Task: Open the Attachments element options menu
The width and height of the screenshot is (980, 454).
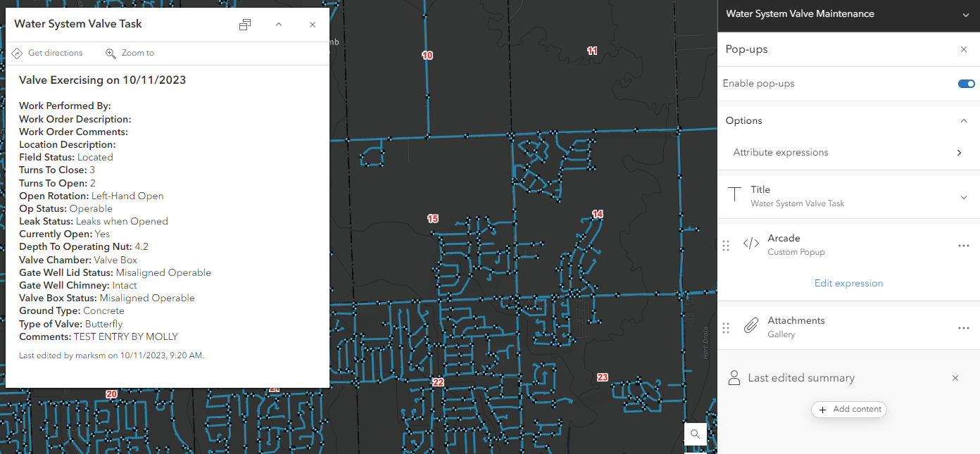Action: click(964, 327)
